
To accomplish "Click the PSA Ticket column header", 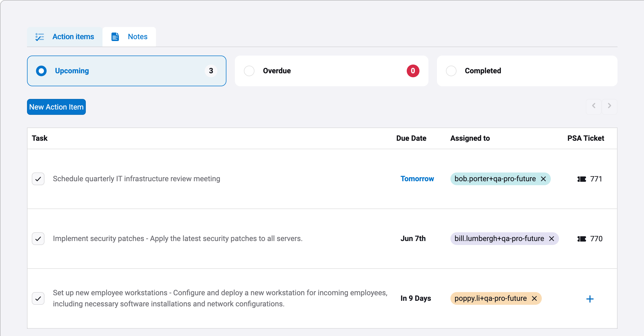I will click(x=586, y=138).
